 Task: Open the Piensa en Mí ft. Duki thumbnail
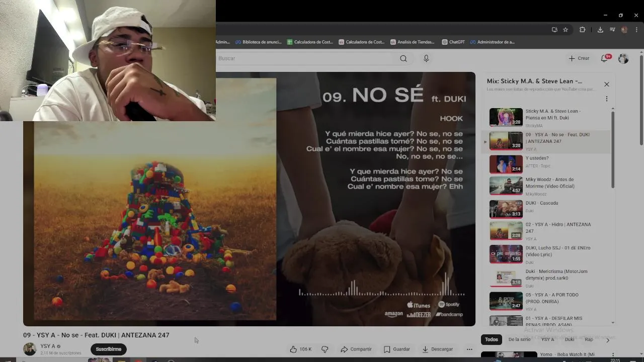506,117
